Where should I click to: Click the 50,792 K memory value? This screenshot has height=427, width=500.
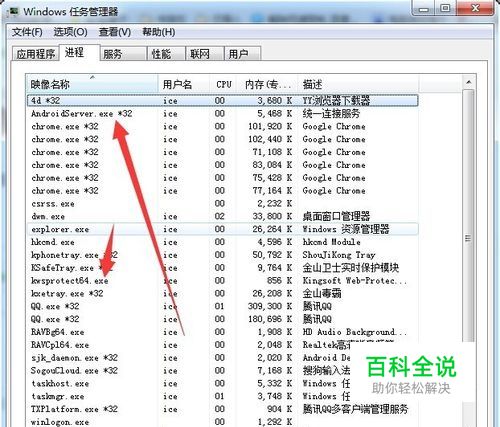coord(272,255)
